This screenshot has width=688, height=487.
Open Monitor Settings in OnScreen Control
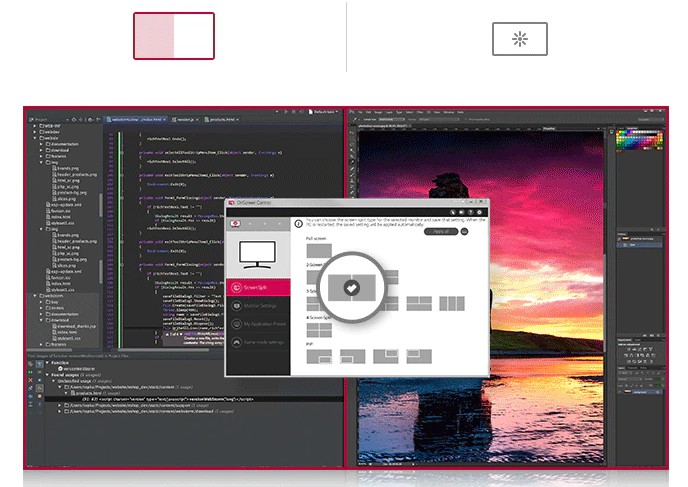262,305
